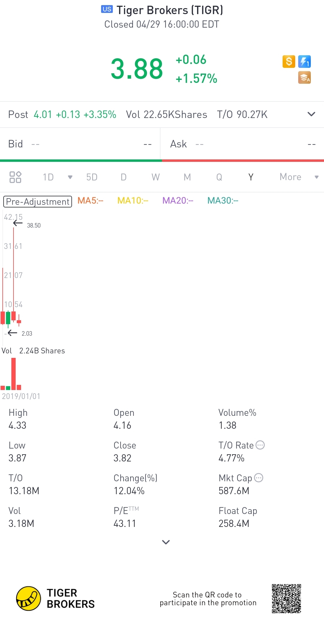
Task: Tap the orange dollar sign icon
Action: (289, 62)
